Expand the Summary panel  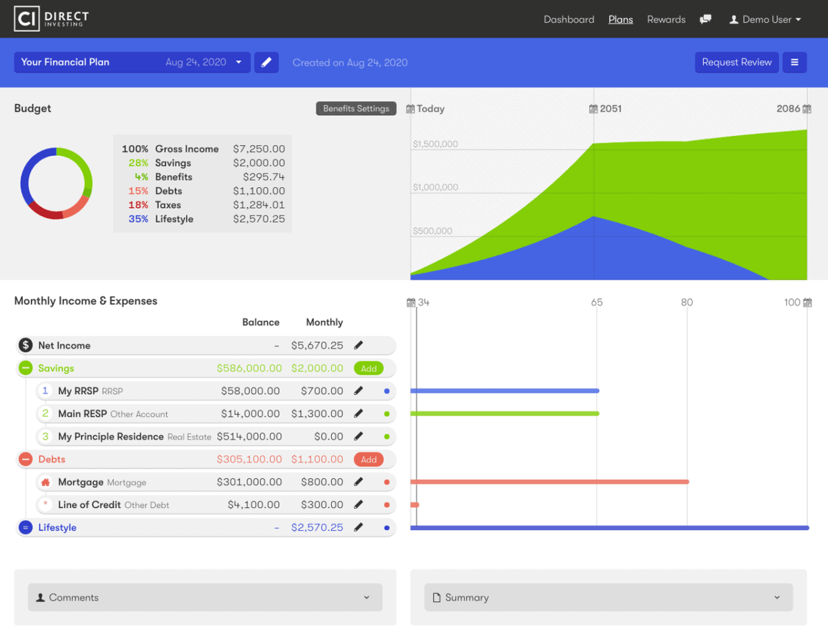tap(608, 598)
